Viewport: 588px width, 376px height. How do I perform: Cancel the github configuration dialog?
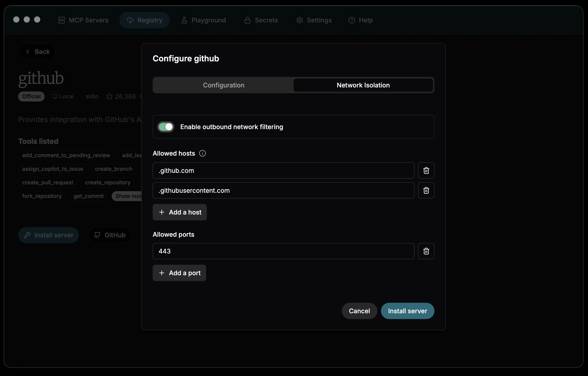359,311
